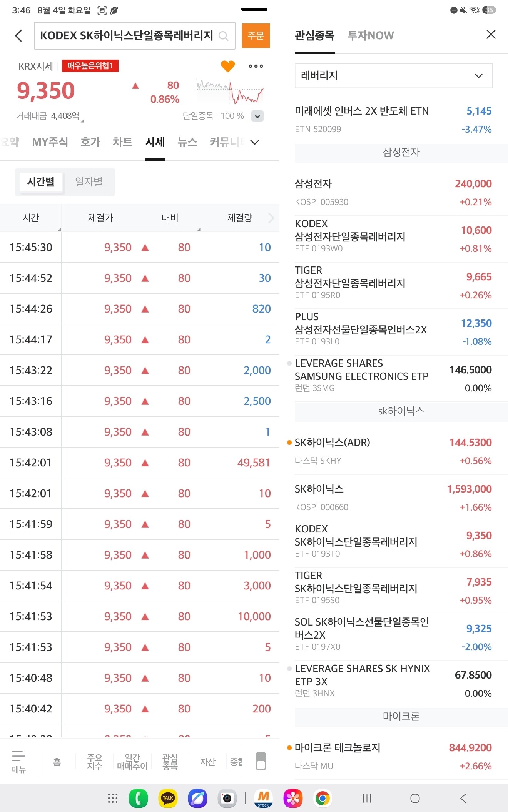Select the 관심종목 tab in side panel

(314, 36)
